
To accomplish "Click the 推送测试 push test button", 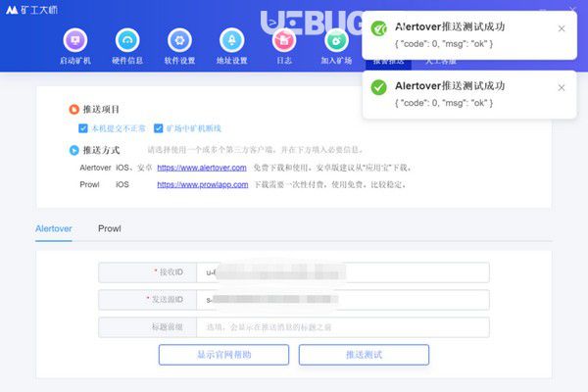I will pos(364,355).
